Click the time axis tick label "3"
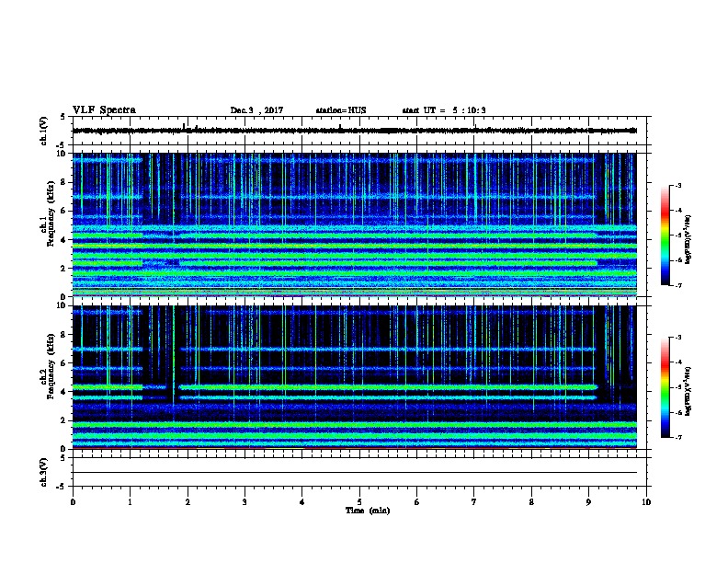 click(245, 502)
